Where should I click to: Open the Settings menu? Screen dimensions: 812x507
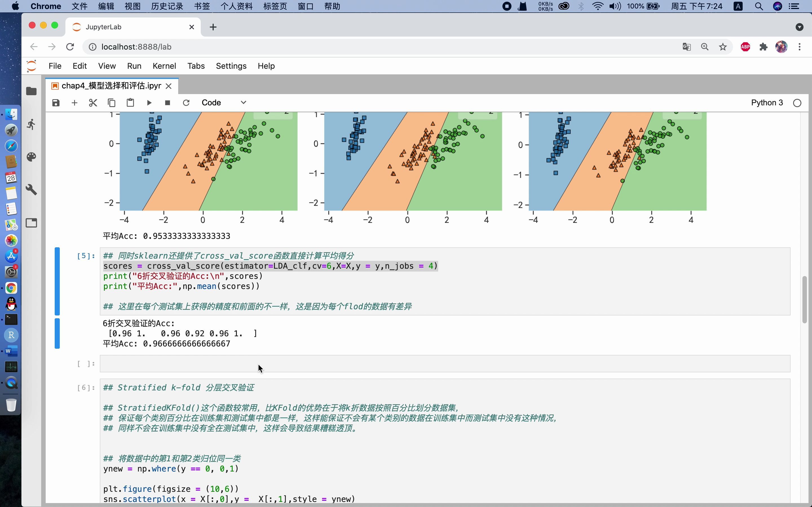tap(231, 66)
